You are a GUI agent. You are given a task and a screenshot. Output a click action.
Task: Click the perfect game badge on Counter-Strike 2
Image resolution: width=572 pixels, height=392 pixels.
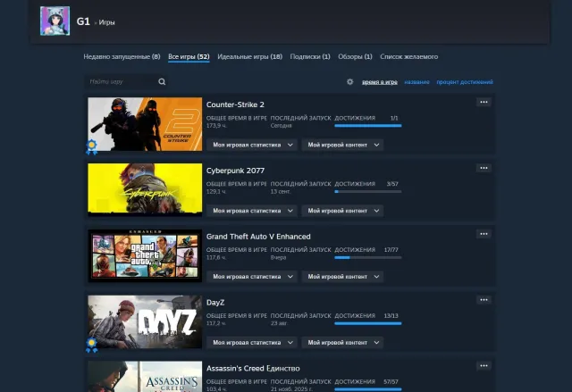click(91, 146)
